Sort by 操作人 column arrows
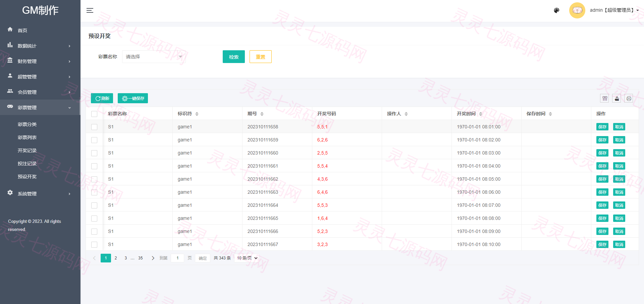The height and width of the screenshot is (304, 644). 406,114
